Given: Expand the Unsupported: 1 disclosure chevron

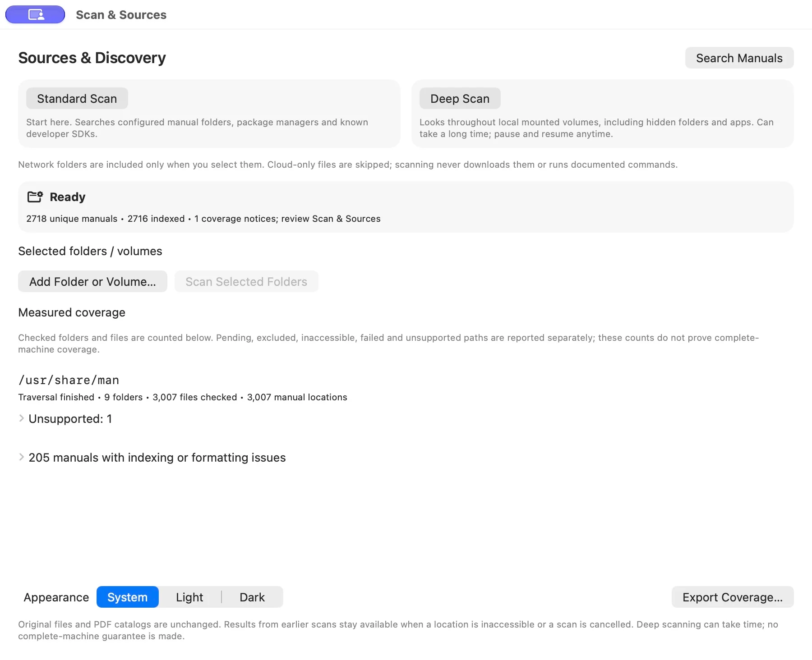Looking at the screenshot, I should click(x=21, y=418).
